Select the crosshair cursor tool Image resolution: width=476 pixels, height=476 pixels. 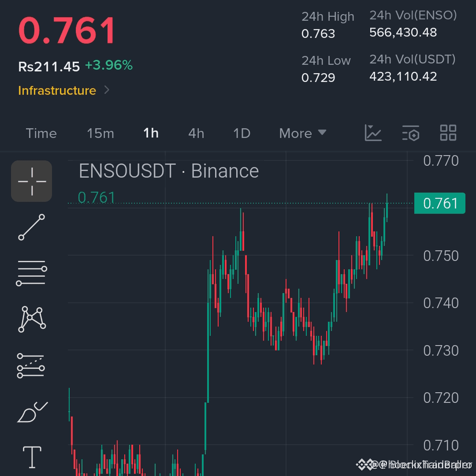pyautogui.click(x=32, y=181)
